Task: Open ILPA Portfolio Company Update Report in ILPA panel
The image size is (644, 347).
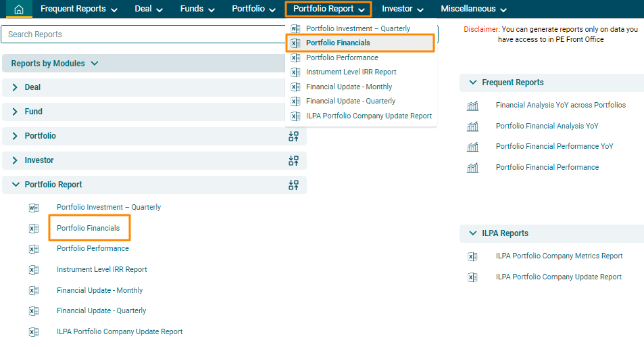Action: 558,277
